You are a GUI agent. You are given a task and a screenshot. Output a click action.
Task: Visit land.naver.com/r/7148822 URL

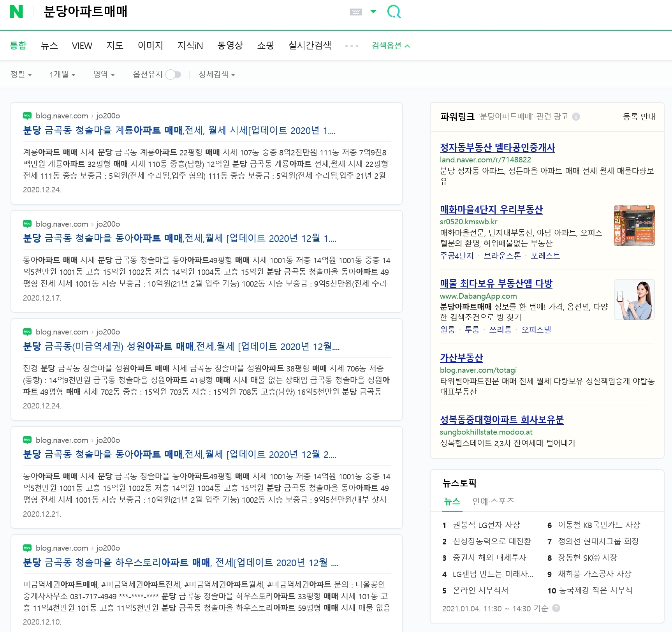(x=485, y=160)
